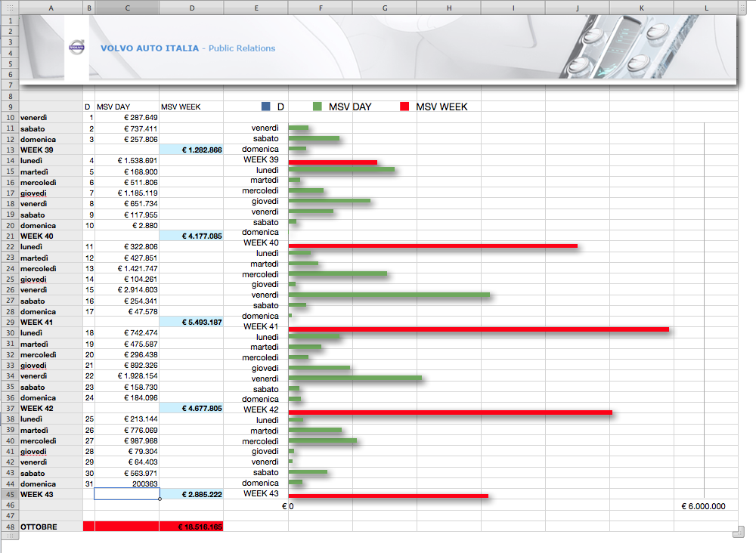Click the green MSV DAY legend swatch
This screenshot has height=553, width=756.
pyautogui.click(x=318, y=107)
